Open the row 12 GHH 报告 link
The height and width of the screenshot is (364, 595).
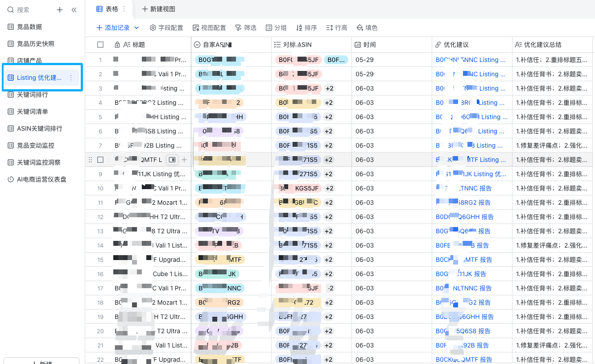click(x=464, y=217)
